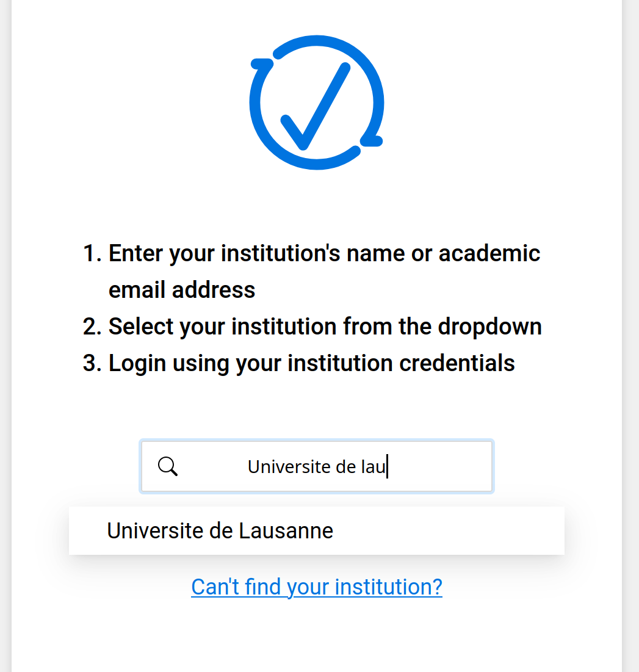
Task: Click the "email address" instruction line
Action: tap(181, 290)
